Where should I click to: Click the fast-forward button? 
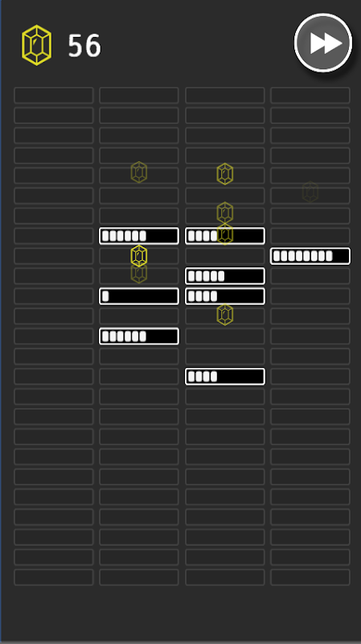323,43
